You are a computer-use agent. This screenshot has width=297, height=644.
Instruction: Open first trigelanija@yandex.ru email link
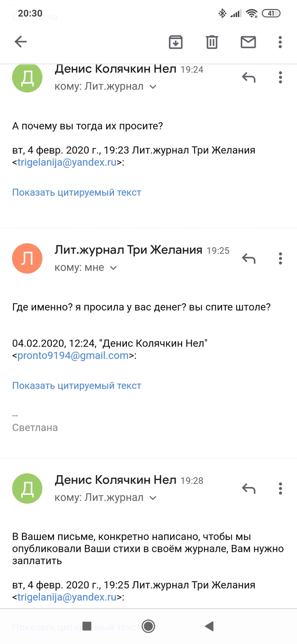click(67, 162)
